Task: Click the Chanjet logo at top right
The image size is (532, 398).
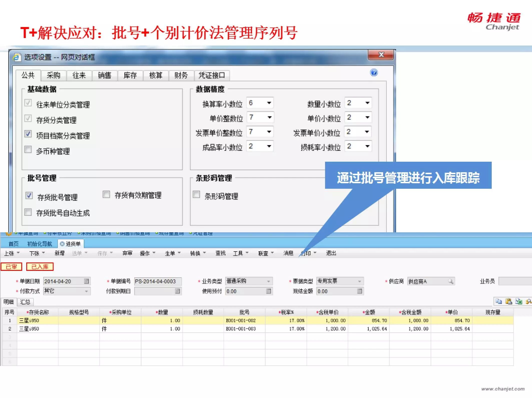Action: tap(494, 21)
